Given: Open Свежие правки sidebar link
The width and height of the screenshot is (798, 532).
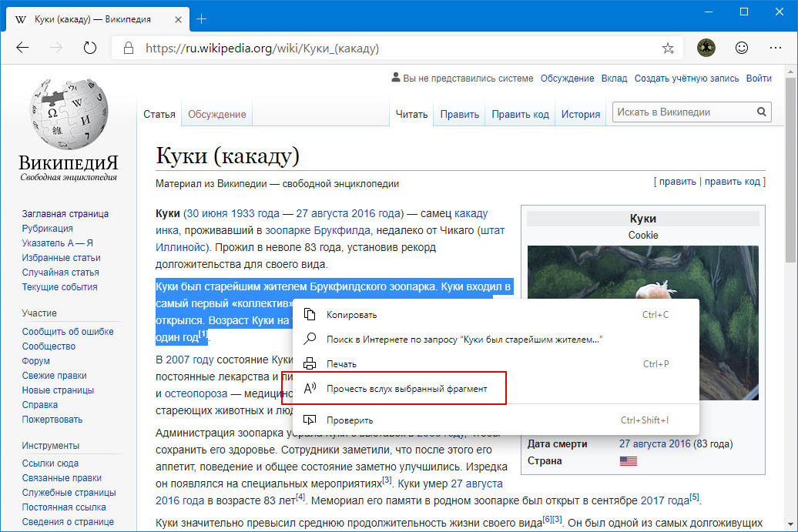Looking at the screenshot, I should pyautogui.click(x=55, y=376).
